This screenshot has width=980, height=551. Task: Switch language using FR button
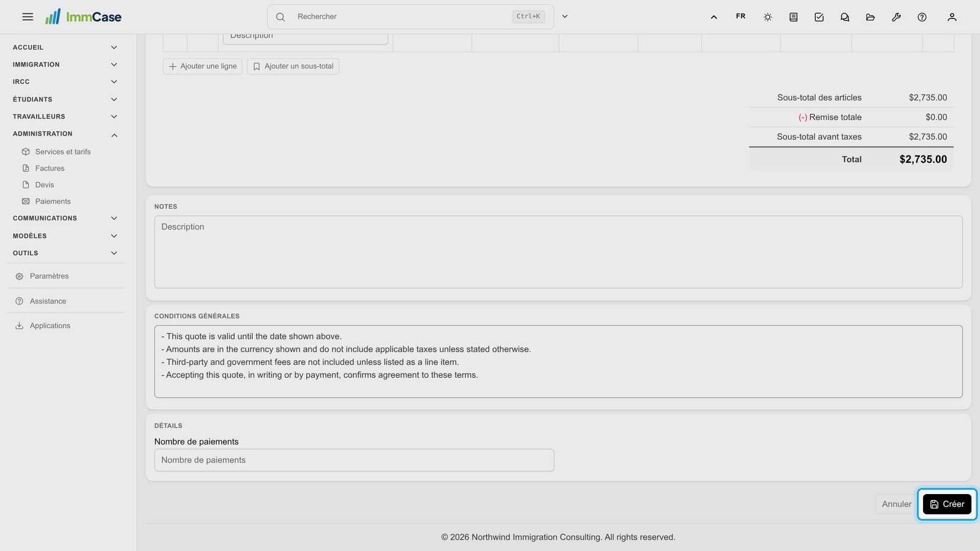[x=741, y=17]
